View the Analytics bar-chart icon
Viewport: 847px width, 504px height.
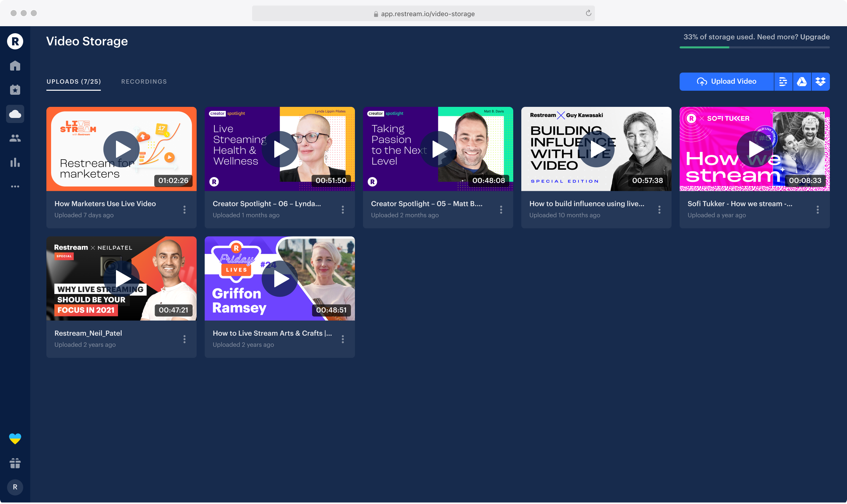(x=15, y=162)
